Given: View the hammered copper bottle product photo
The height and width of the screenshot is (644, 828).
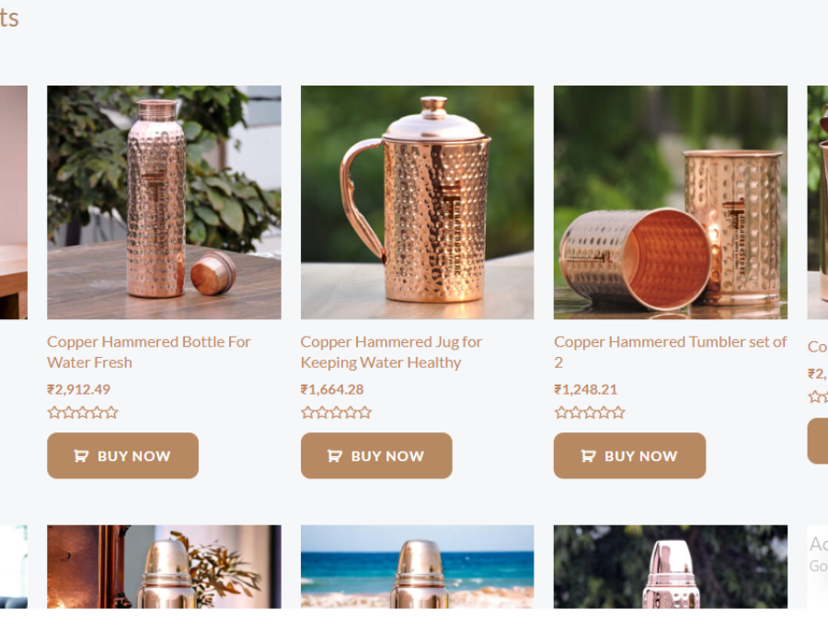Looking at the screenshot, I should point(165,202).
